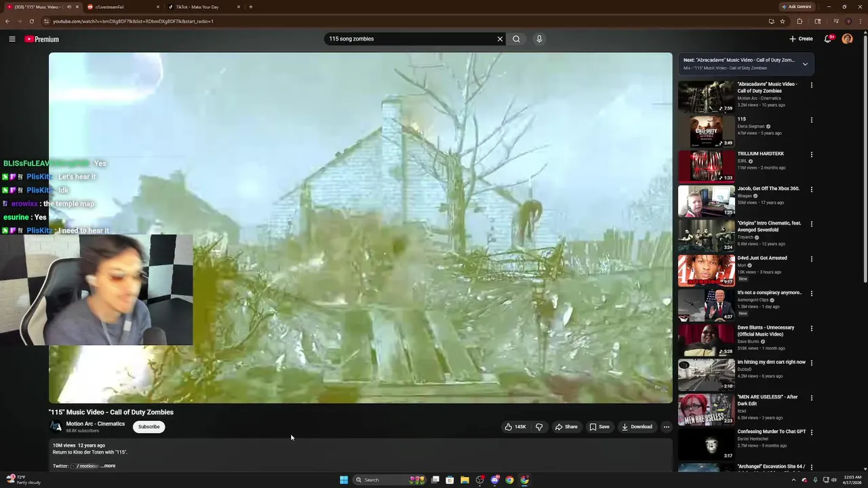Open 'Confessing Murder To Chat GPT' video
Image resolution: width=868 pixels, height=488 pixels.
tap(772, 432)
